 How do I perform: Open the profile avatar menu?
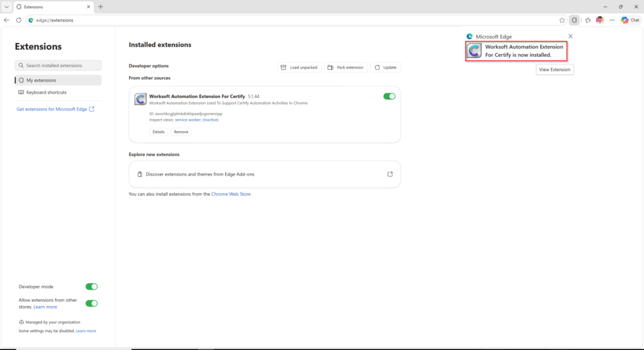pyautogui.click(x=600, y=20)
